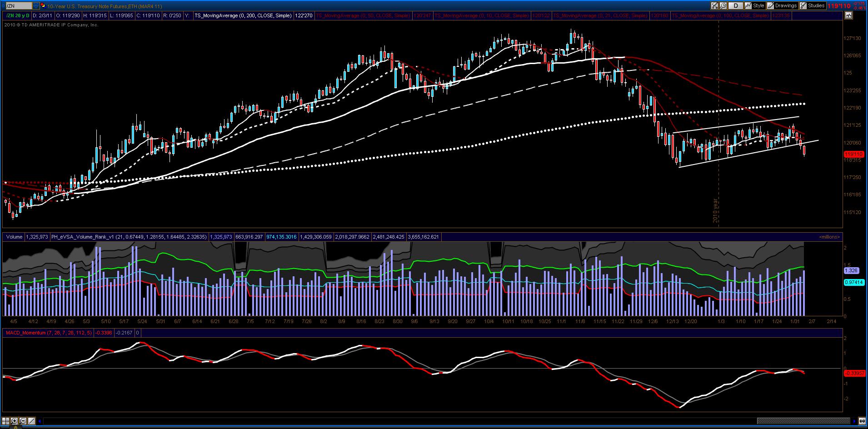
Task: Select the TS_MovingAverage 10 study label
Action: pos(482,15)
